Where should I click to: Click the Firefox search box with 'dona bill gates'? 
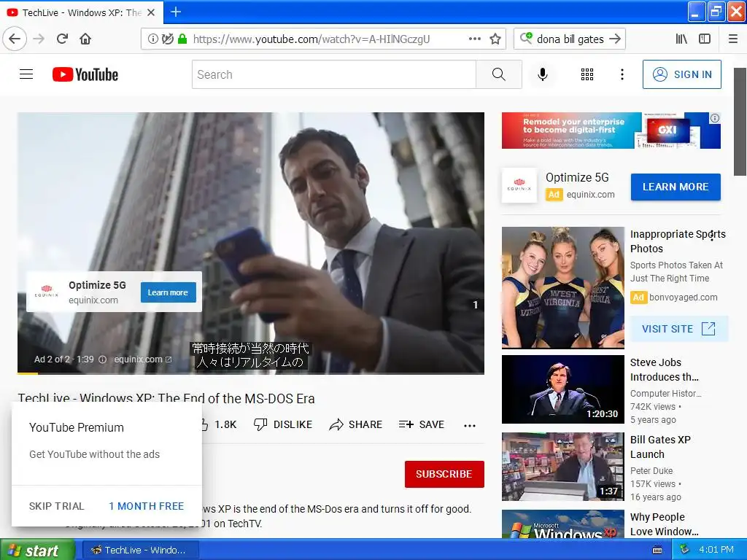pyautogui.click(x=569, y=39)
